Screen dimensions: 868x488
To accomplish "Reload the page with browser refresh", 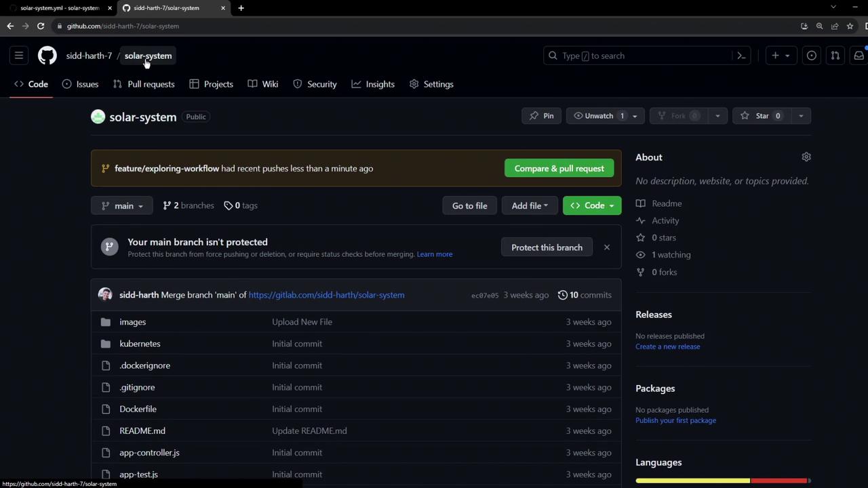I will click(x=41, y=26).
